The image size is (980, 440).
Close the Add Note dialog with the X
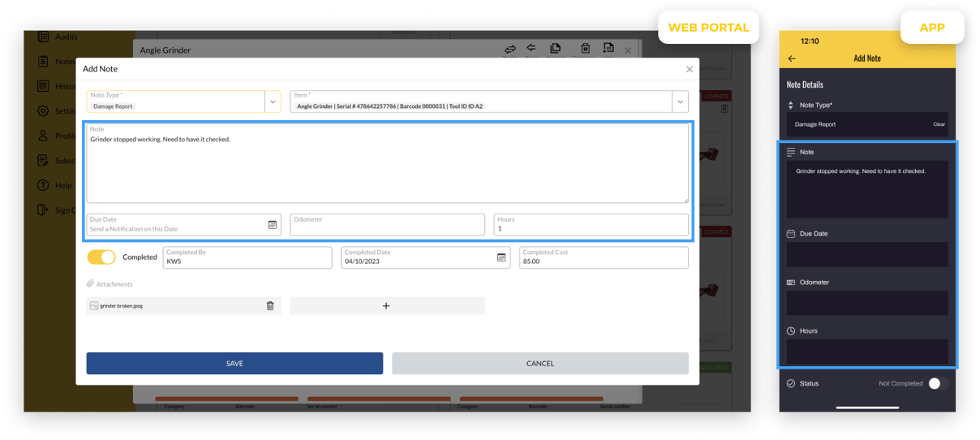(689, 70)
